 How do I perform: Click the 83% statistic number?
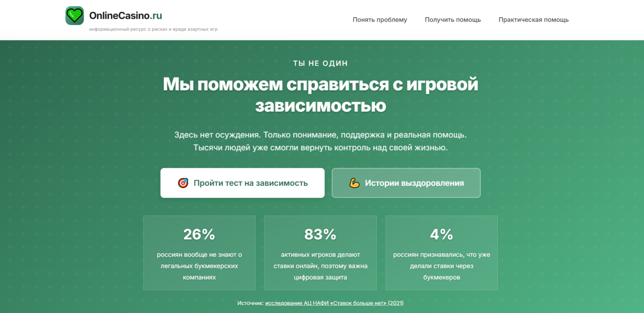320,234
